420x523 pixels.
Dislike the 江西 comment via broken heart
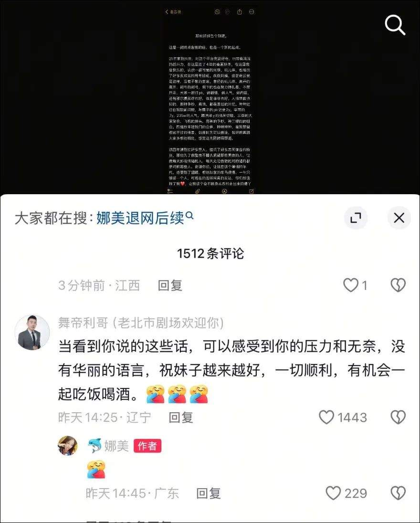click(x=398, y=285)
